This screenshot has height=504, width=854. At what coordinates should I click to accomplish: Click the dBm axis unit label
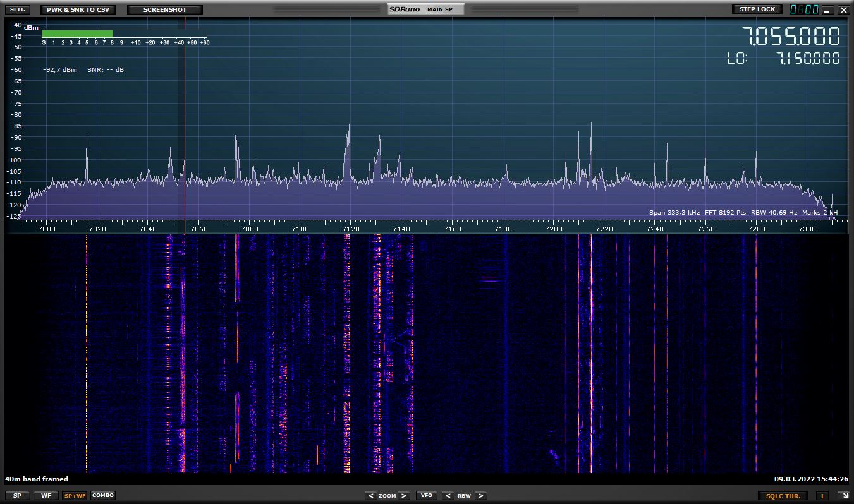click(x=31, y=27)
